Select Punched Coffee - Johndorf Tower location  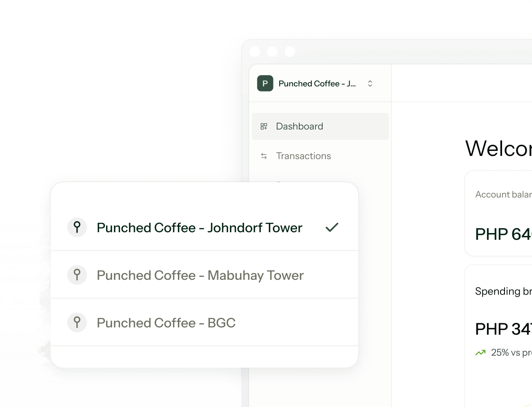coord(199,228)
